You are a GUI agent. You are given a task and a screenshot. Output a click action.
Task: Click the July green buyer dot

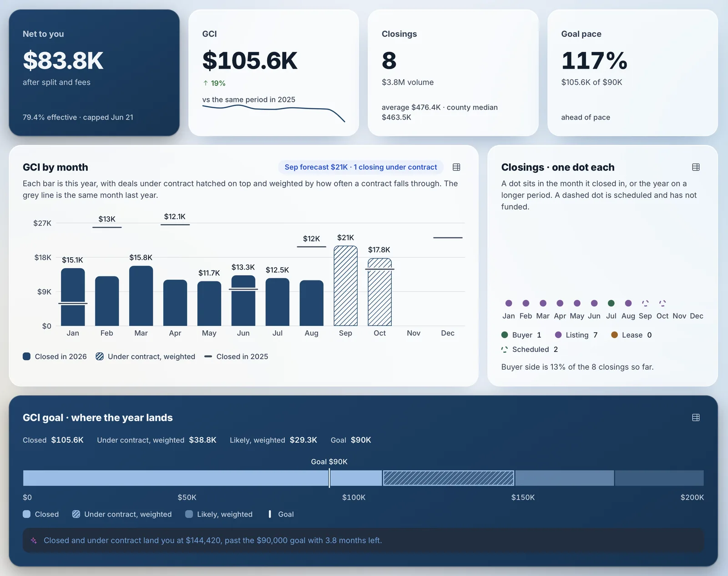click(x=611, y=303)
